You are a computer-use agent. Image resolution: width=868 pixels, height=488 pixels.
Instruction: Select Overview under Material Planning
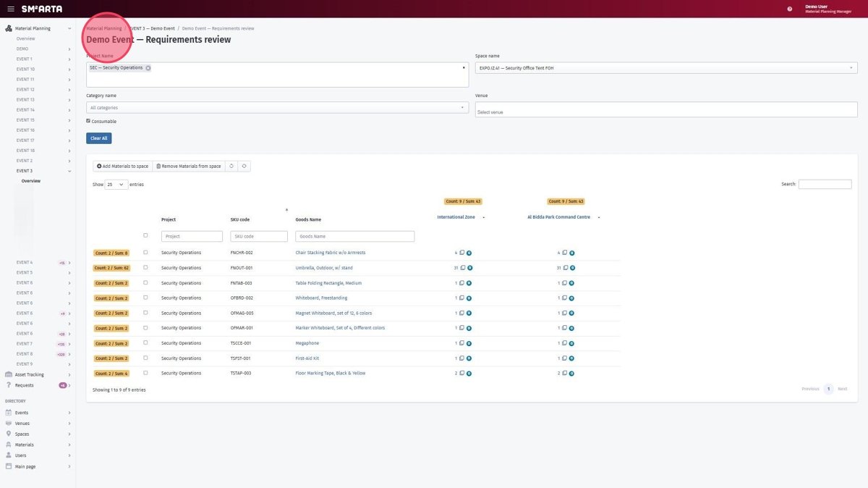tap(25, 39)
